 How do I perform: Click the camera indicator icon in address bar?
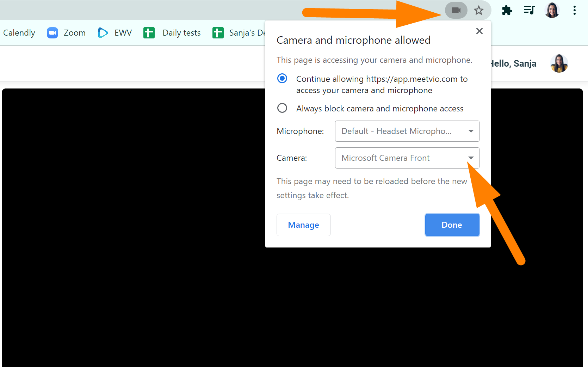pos(456,10)
